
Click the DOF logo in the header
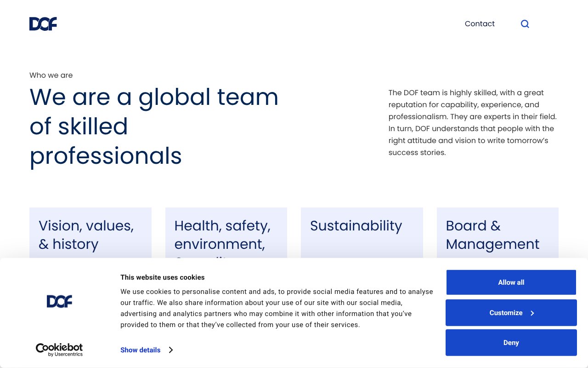point(43,24)
